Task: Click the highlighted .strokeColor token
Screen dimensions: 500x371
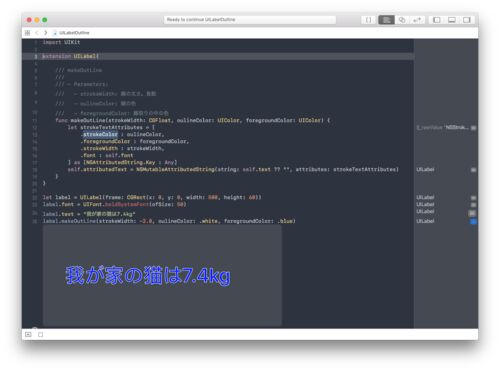Action: coord(100,134)
